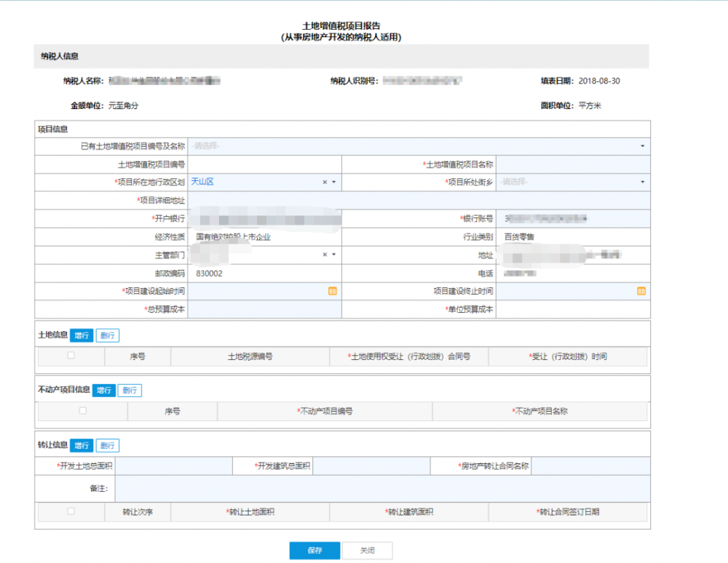
Task: Click the 关闭 button
Action: [x=367, y=551]
